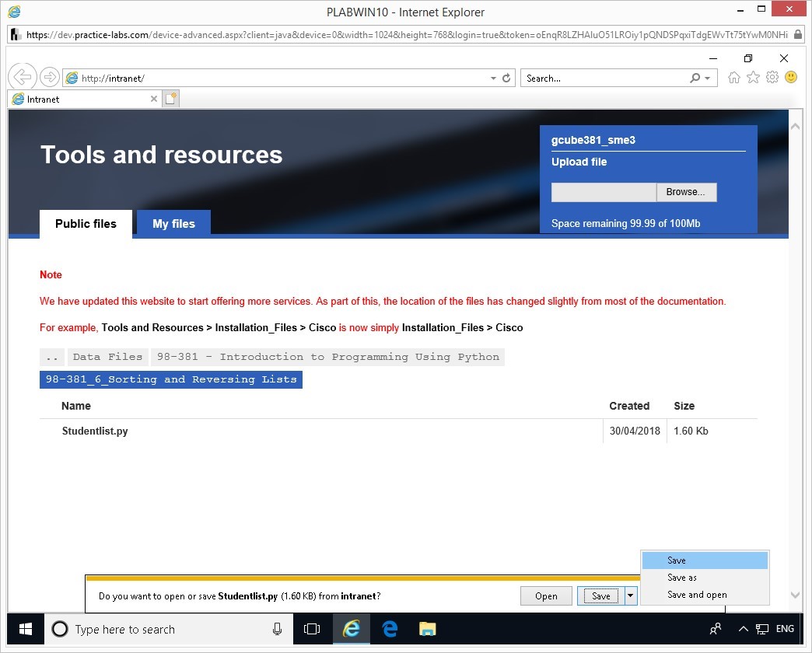Expand the Save button dropdown arrow
This screenshot has width=812, height=653.
(x=631, y=596)
